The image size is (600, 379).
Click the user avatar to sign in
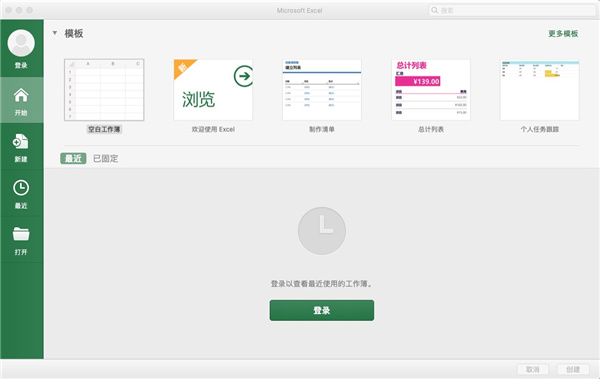point(21,43)
